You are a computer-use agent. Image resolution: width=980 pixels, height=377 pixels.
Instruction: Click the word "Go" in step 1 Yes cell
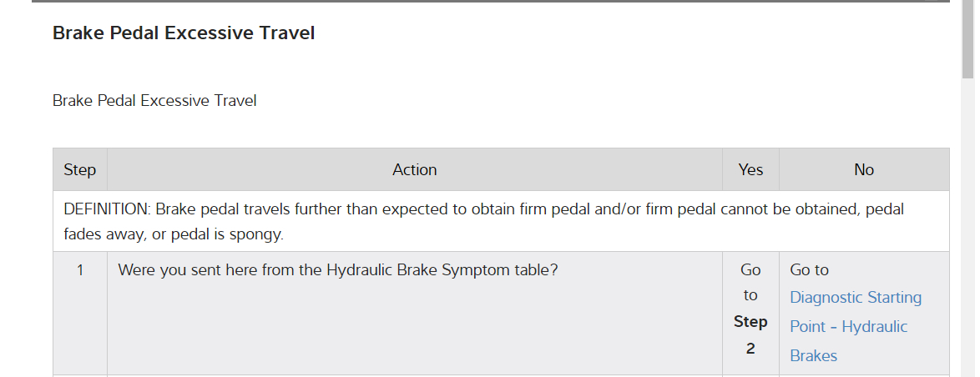[750, 270]
